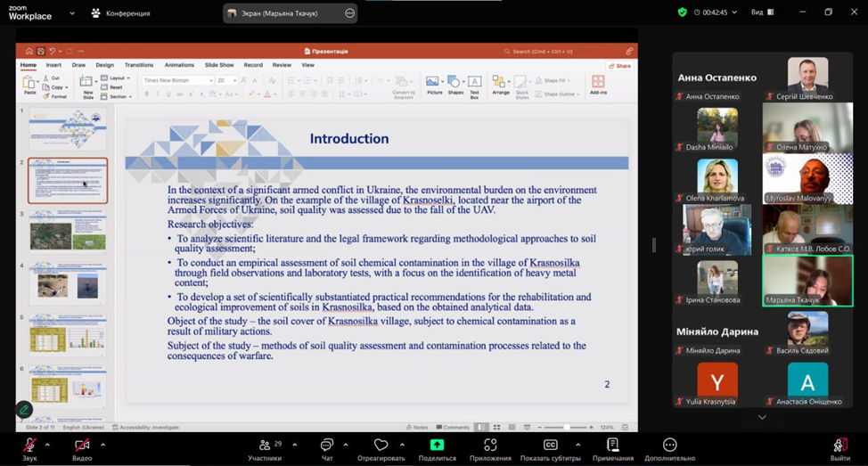Click the Share button in PowerPoint

click(x=619, y=66)
